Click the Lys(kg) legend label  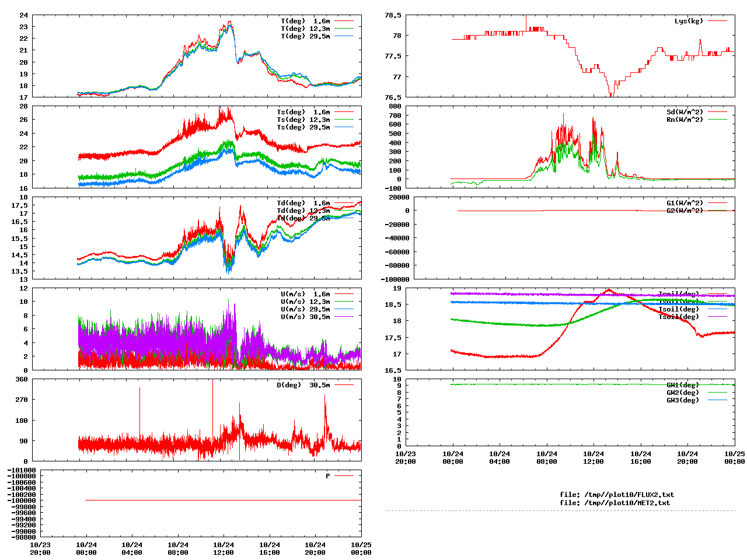689,21
